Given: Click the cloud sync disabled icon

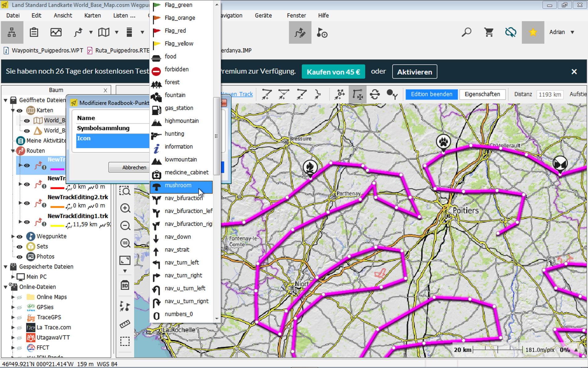Looking at the screenshot, I should click(510, 32).
